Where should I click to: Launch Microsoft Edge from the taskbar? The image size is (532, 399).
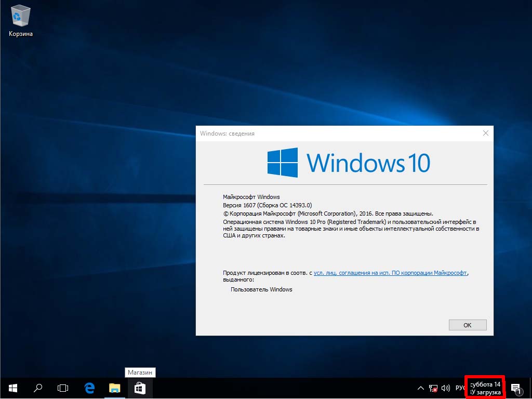[89, 388]
